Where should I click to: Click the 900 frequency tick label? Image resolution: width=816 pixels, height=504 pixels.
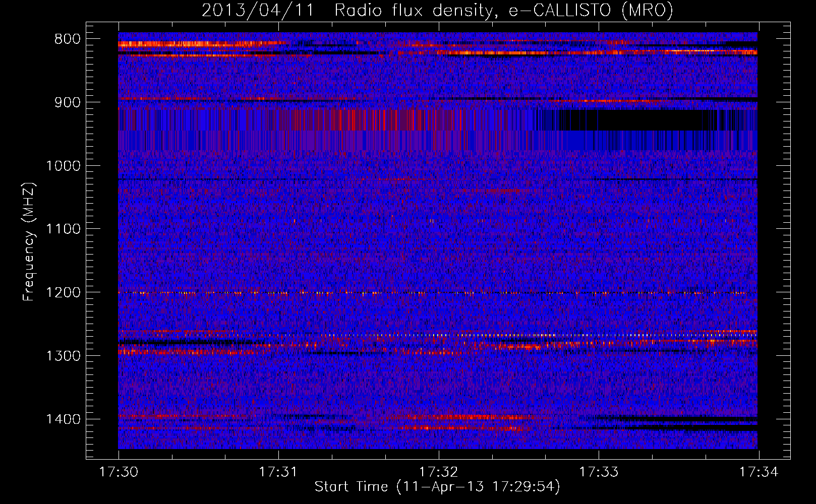point(68,102)
